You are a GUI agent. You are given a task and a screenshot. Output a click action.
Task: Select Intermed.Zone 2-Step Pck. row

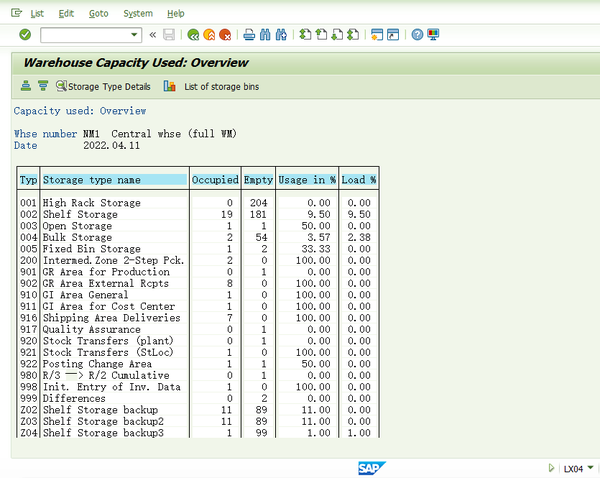coord(198,260)
